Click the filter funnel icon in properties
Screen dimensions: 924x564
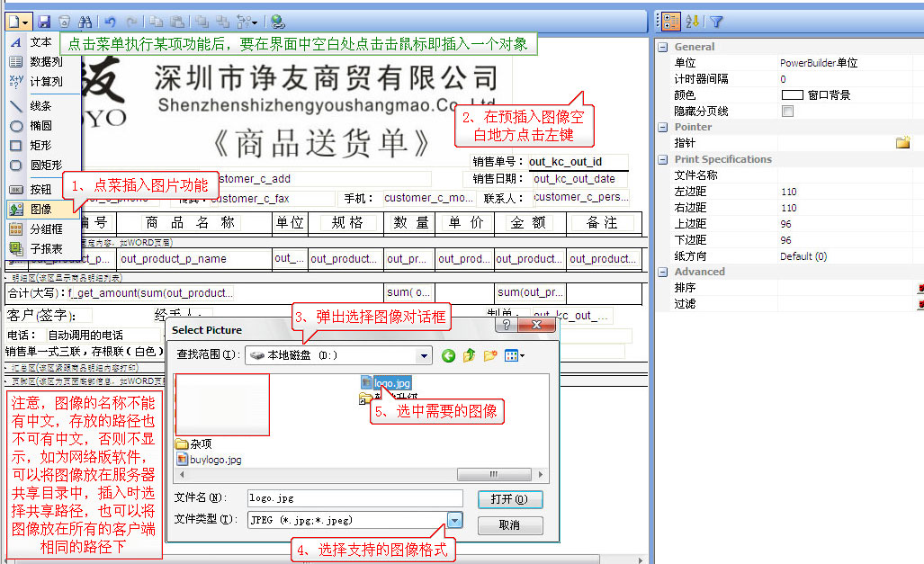click(x=716, y=22)
